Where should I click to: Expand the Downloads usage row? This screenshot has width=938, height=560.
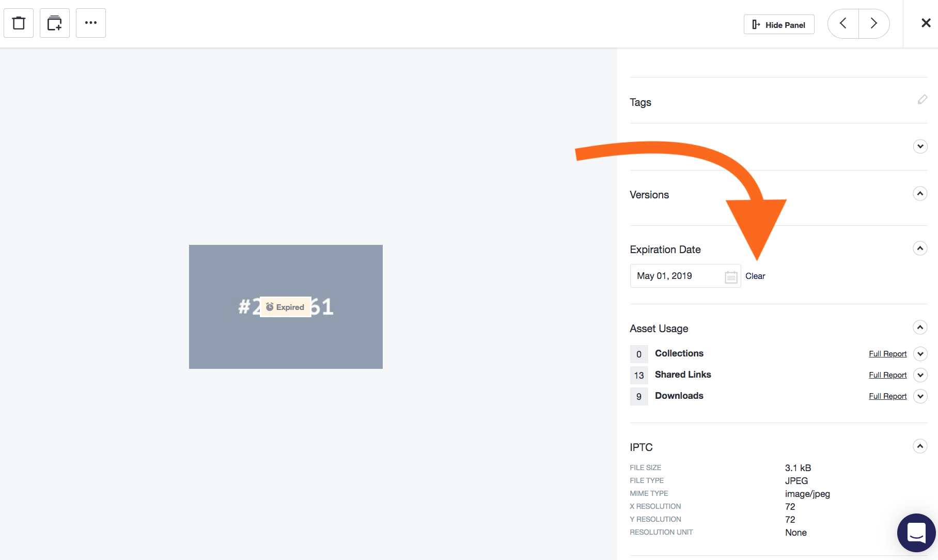920,396
